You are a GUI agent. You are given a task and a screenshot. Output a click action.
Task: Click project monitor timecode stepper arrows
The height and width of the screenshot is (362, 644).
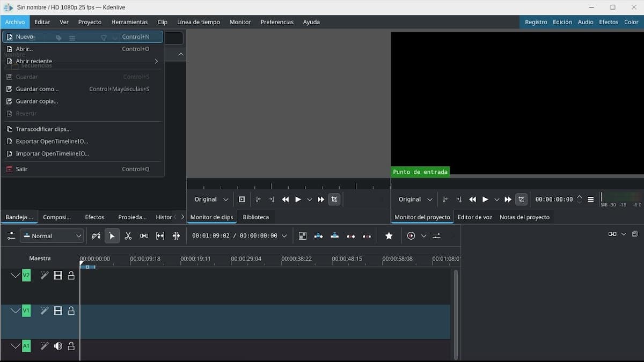579,200
